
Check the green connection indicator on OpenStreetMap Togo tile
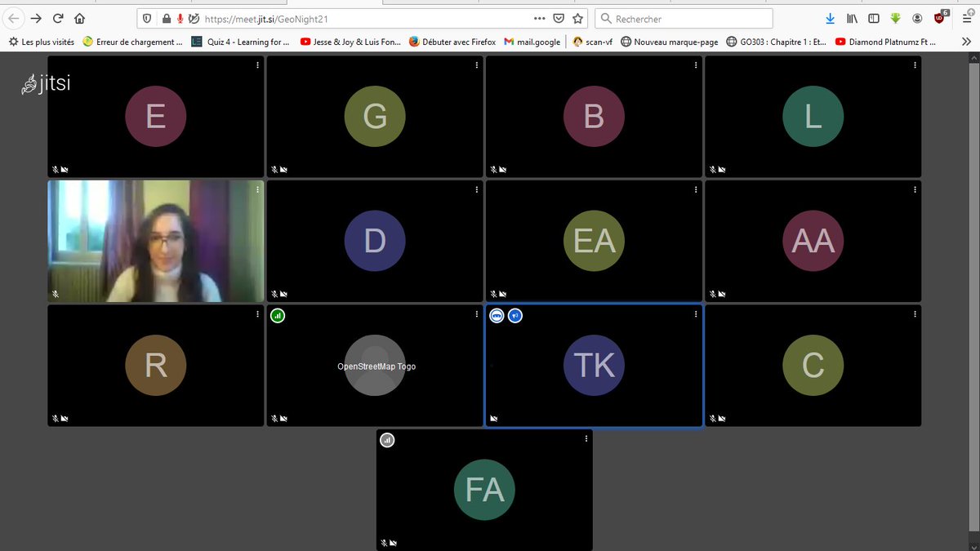click(278, 315)
